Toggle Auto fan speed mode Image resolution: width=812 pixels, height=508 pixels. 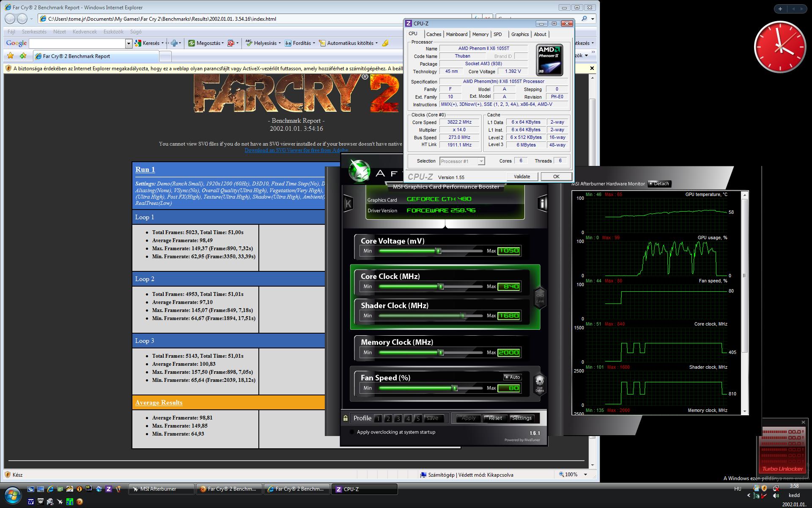click(x=512, y=377)
